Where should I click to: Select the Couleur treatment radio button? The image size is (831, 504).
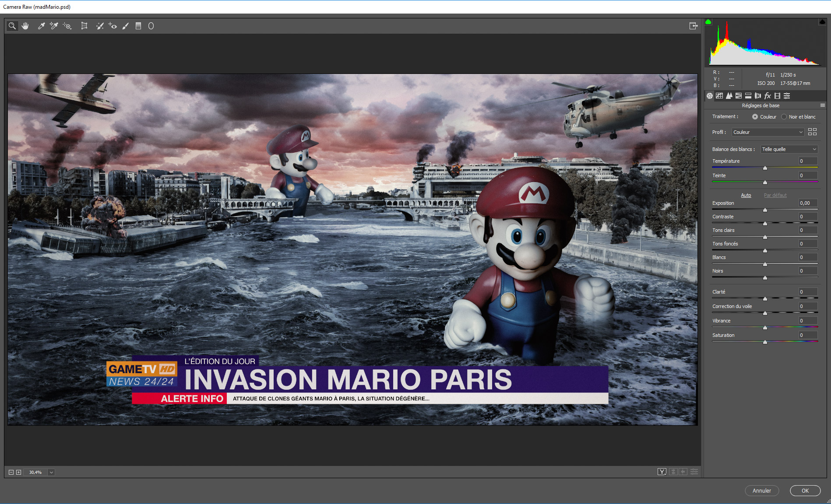click(x=755, y=117)
